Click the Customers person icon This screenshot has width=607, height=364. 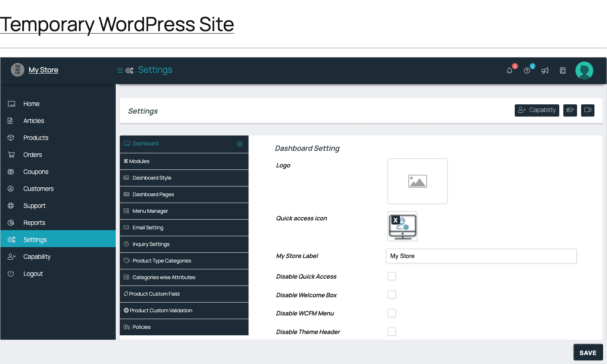click(x=11, y=189)
